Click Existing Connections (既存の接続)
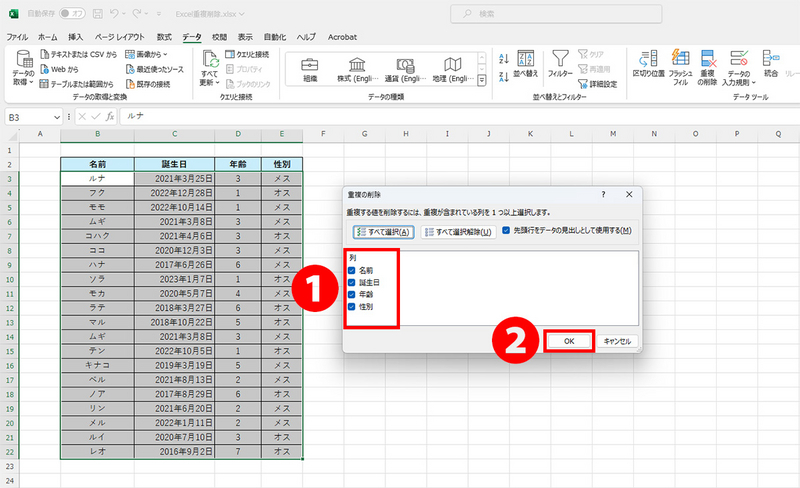800x488 pixels. tap(147, 84)
